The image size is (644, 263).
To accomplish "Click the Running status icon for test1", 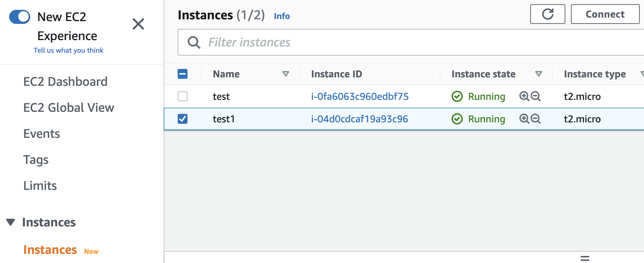I will [x=457, y=119].
